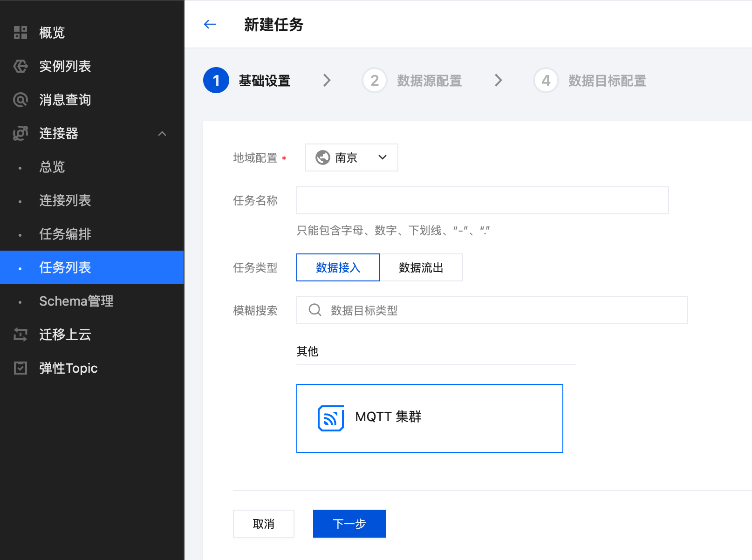This screenshot has width=752, height=560.
Task: Click step 2 circle 数据源配置
Action: 375,80
